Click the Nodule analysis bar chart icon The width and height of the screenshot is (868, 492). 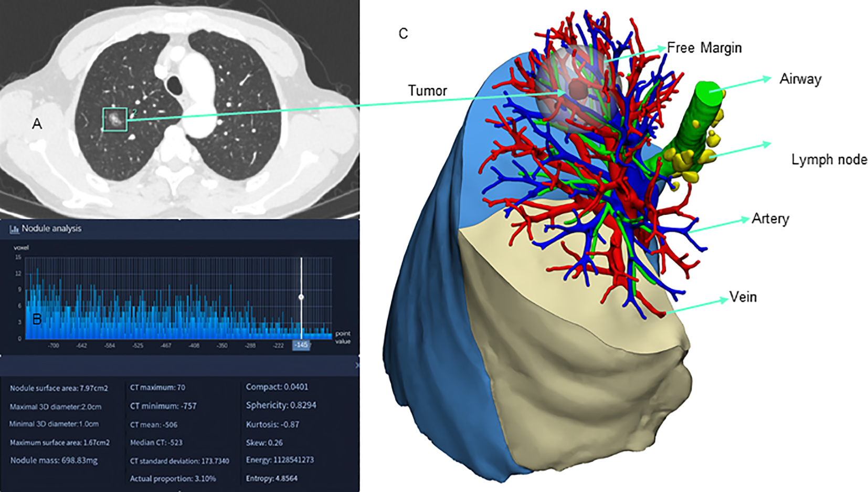click(14, 229)
